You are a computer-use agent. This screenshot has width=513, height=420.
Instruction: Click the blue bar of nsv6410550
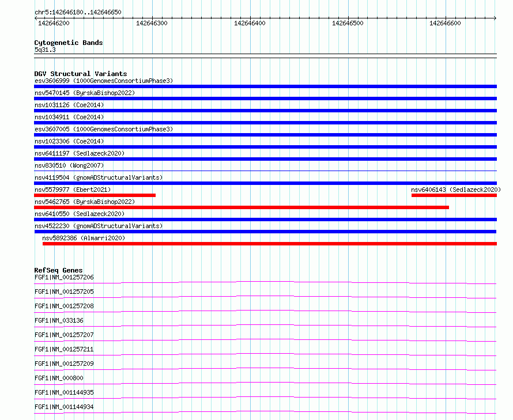(265, 220)
